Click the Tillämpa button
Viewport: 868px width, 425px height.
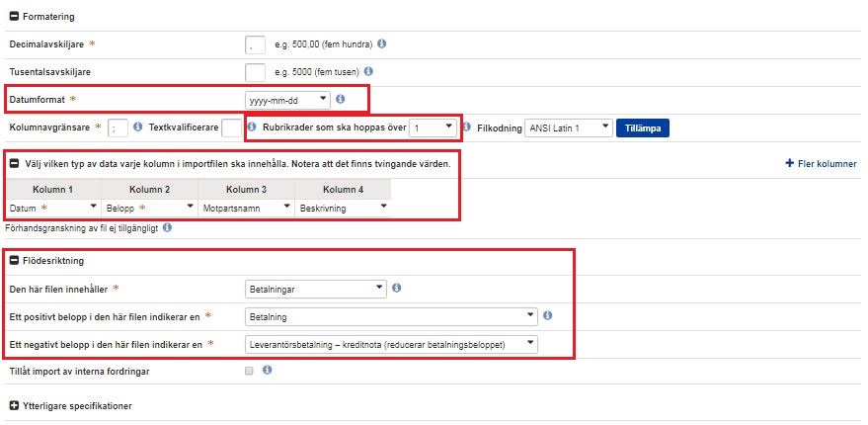643,127
